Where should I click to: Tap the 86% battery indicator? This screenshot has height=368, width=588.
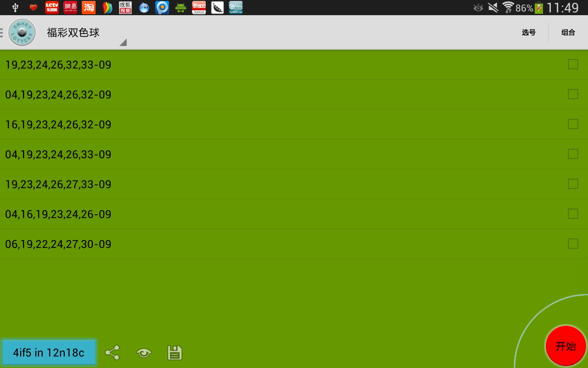(529, 8)
